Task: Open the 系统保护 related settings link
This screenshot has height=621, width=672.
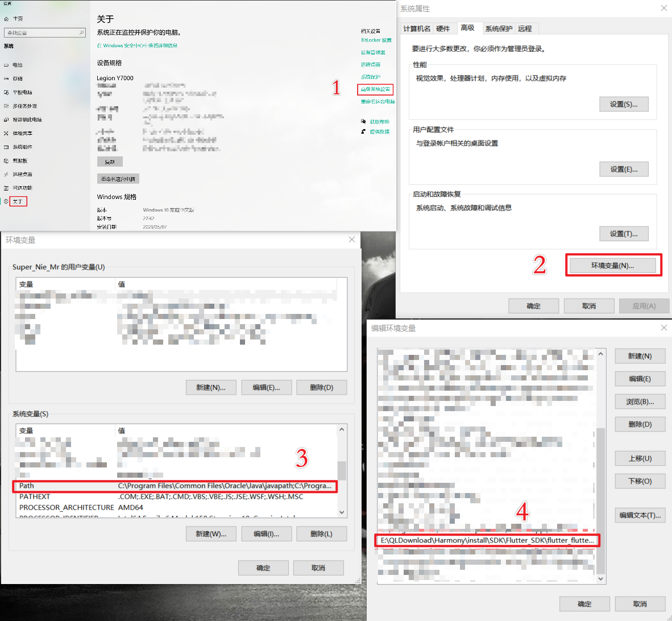Action: (x=370, y=77)
